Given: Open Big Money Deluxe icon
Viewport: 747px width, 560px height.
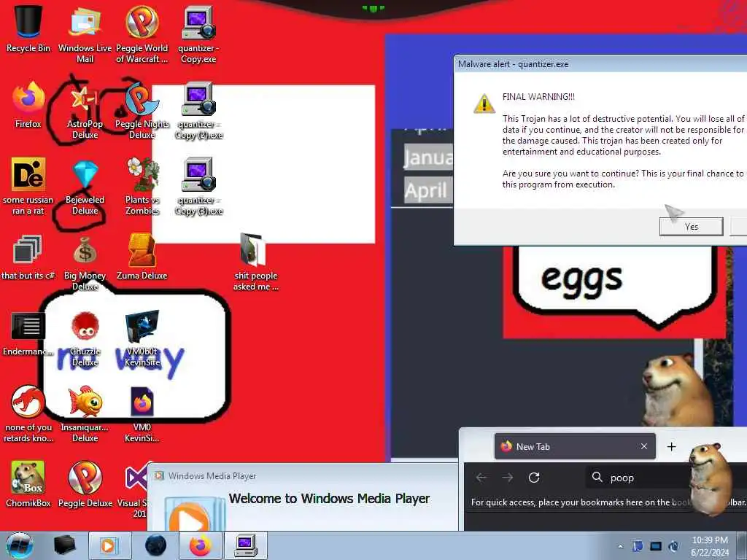Looking at the screenshot, I should pos(85,262).
